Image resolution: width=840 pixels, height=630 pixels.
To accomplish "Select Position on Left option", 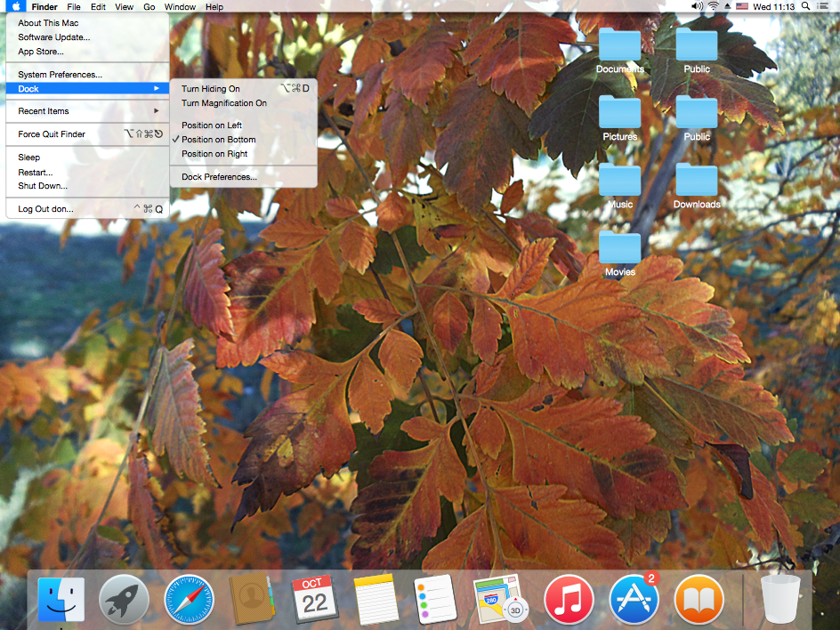I will pos(212,125).
